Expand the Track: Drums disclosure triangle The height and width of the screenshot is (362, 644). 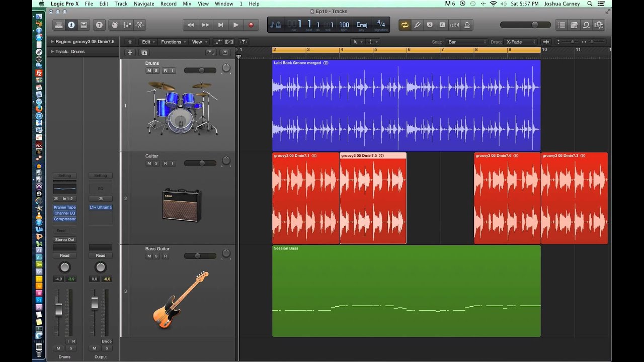[52, 51]
